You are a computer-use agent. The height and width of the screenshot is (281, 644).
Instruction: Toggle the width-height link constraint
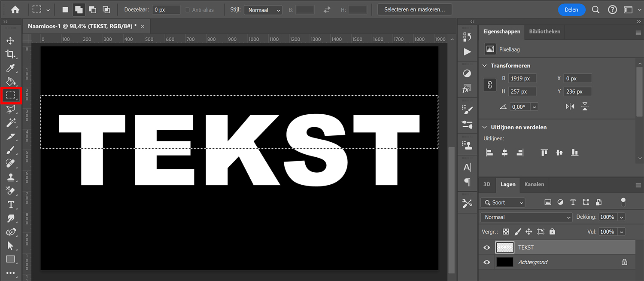(490, 85)
